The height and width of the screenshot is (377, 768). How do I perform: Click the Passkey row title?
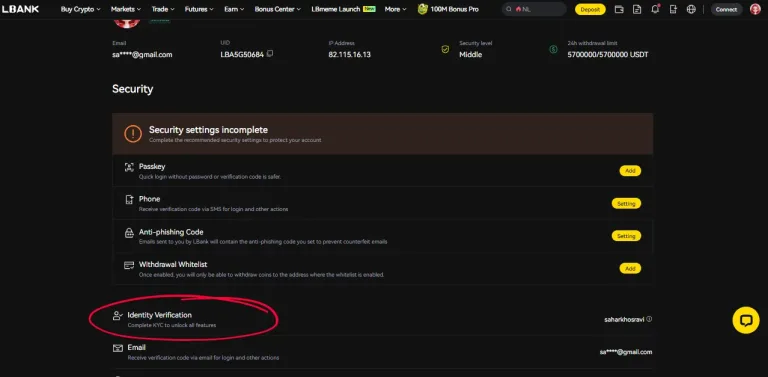click(152, 166)
